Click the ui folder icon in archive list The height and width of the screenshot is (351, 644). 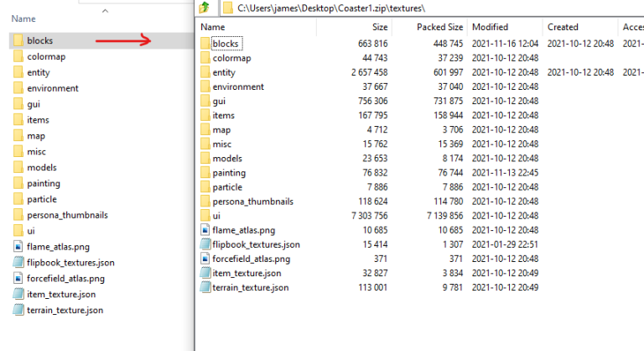coord(205,215)
